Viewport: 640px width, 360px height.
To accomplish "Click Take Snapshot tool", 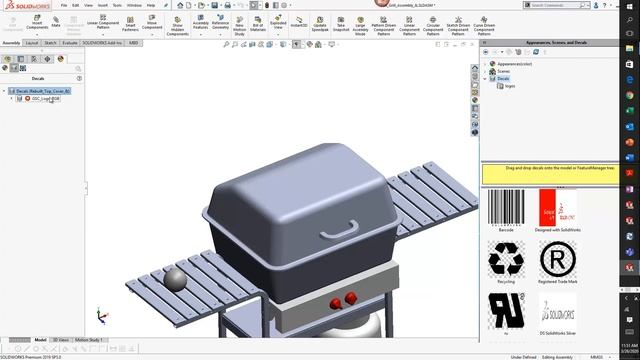I will point(341,24).
